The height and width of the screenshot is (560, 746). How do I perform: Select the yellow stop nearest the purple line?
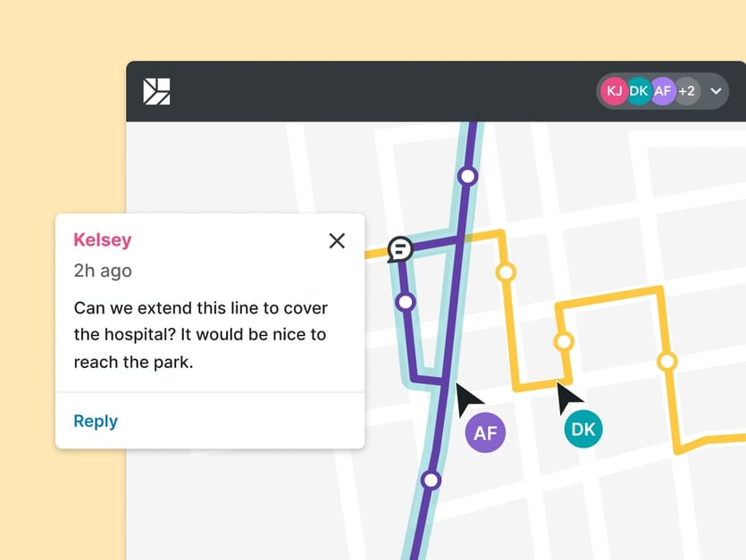tap(507, 272)
